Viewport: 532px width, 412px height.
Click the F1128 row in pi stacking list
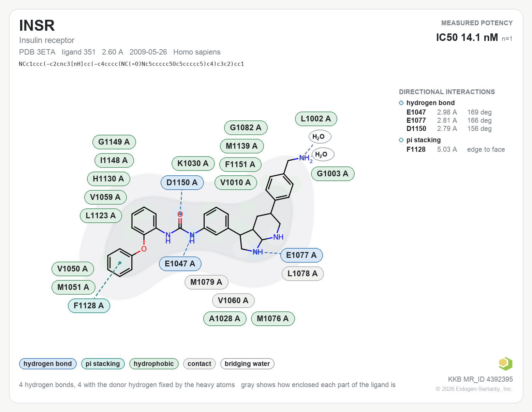click(456, 150)
